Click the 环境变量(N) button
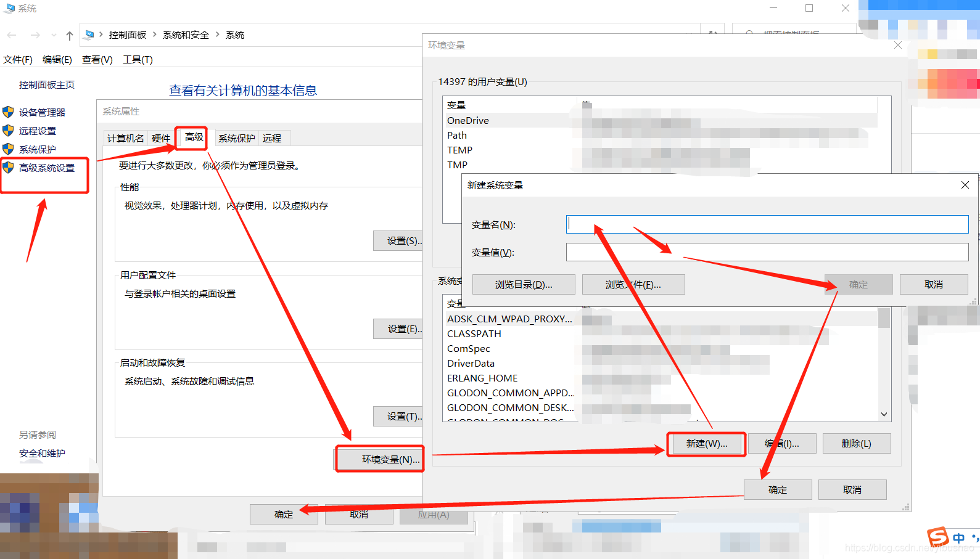This screenshot has height=559, width=980. [380, 459]
